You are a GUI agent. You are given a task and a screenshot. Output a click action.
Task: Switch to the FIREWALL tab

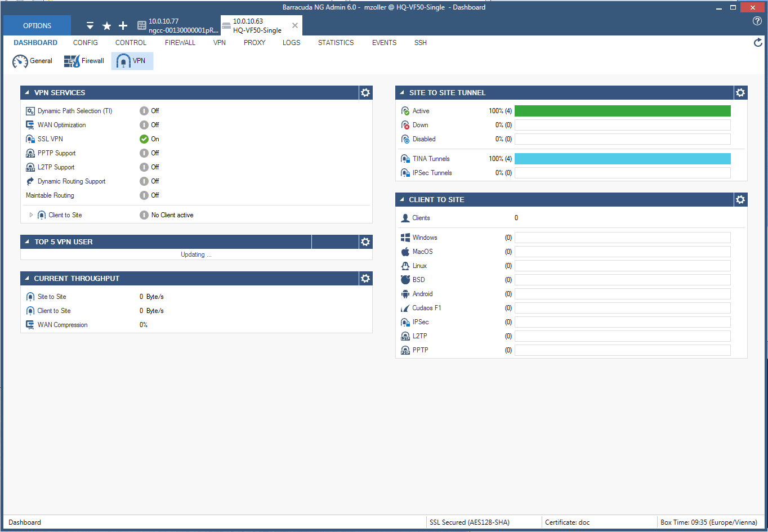[180, 43]
